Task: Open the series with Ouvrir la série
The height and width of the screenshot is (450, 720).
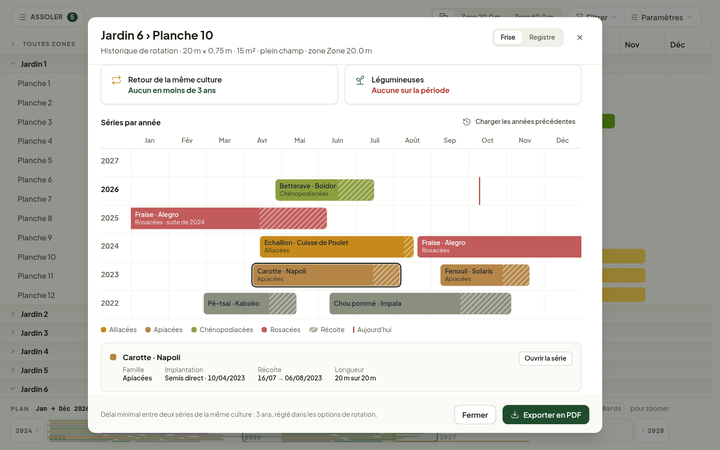Action: [x=545, y=358]
